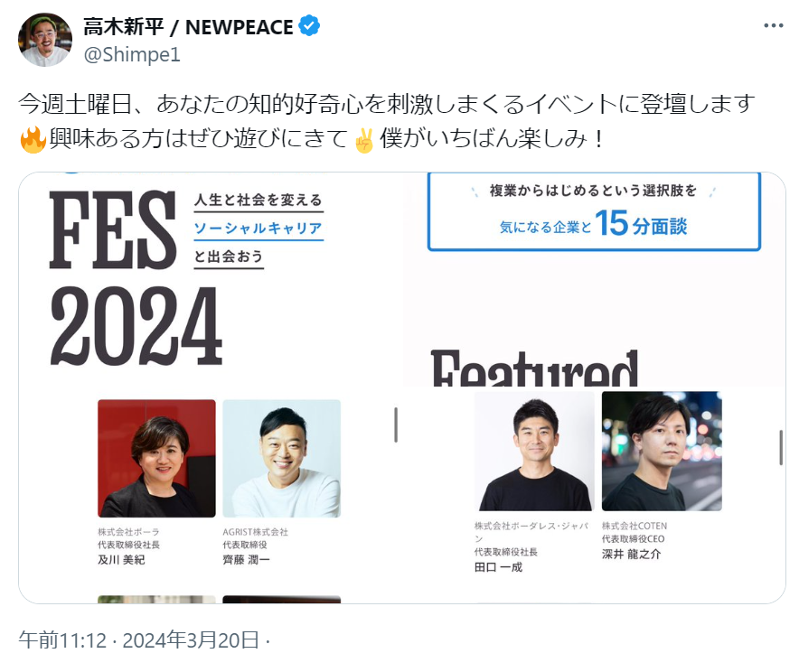Click speaker photo of 深井 龍之介
799x672 pixels.
point(662,451)
